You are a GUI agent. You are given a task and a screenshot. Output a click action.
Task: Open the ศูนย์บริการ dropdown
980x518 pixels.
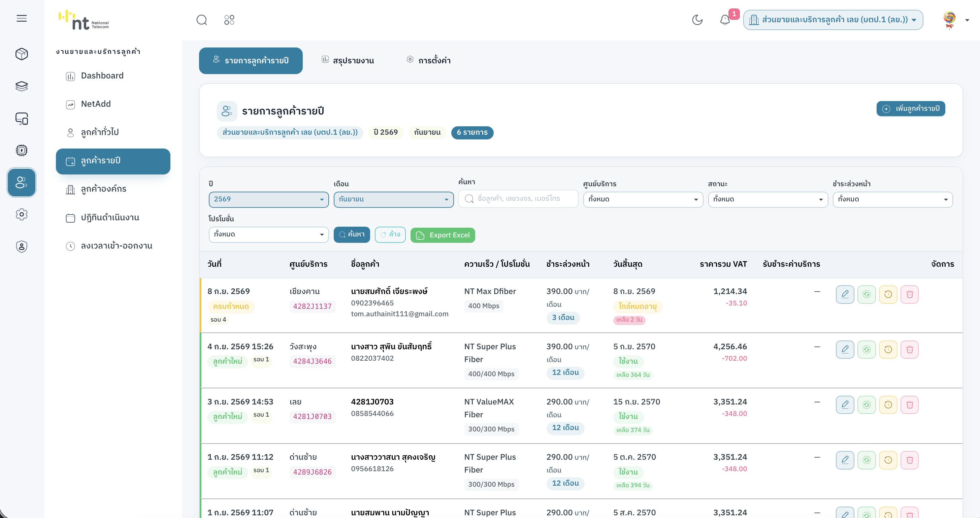click(643, 199)
